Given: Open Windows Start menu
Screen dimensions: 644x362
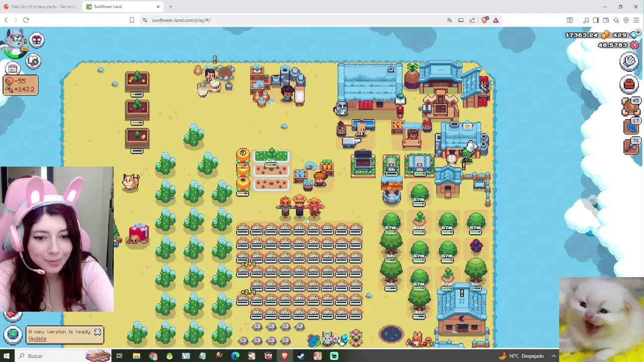Looking at the screenshot, I should [8, 356].
